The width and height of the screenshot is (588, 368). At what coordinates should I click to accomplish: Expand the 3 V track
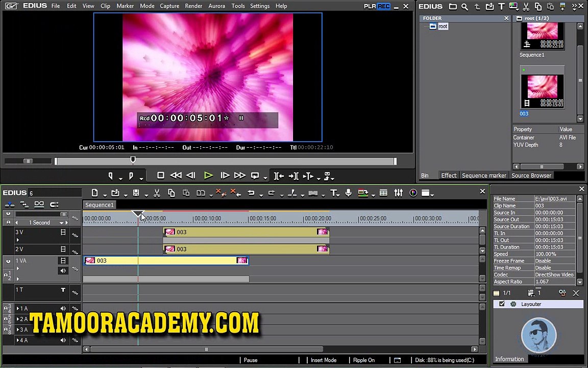[18, 240]
